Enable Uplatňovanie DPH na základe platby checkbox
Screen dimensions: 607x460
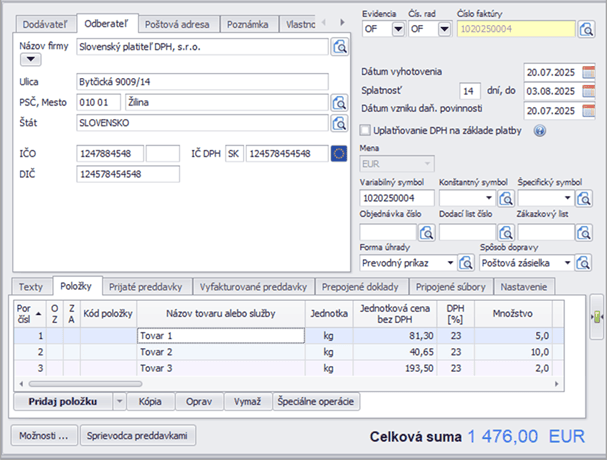pos(365,129)
